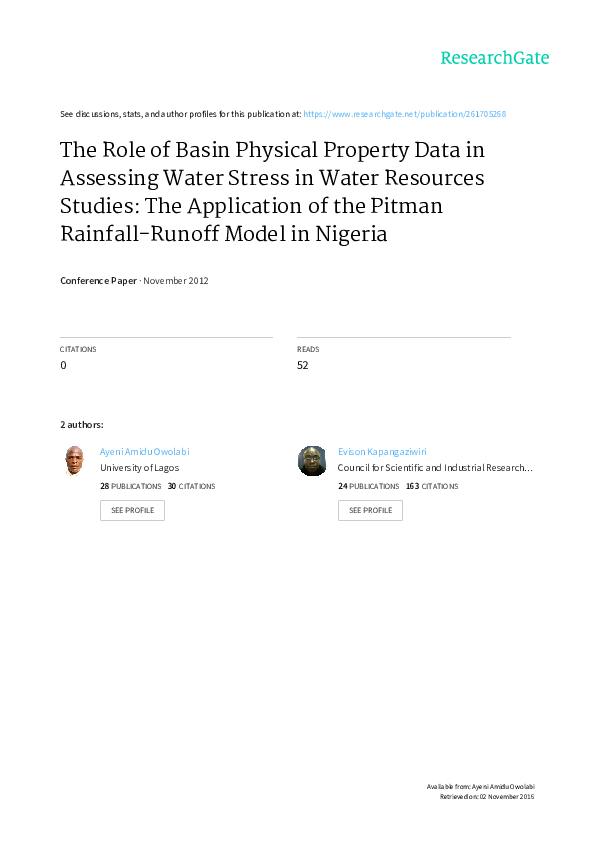Click University of Lagos affiliation text
The height and width of the screenshot is (842, 595).
click(140, 468)
